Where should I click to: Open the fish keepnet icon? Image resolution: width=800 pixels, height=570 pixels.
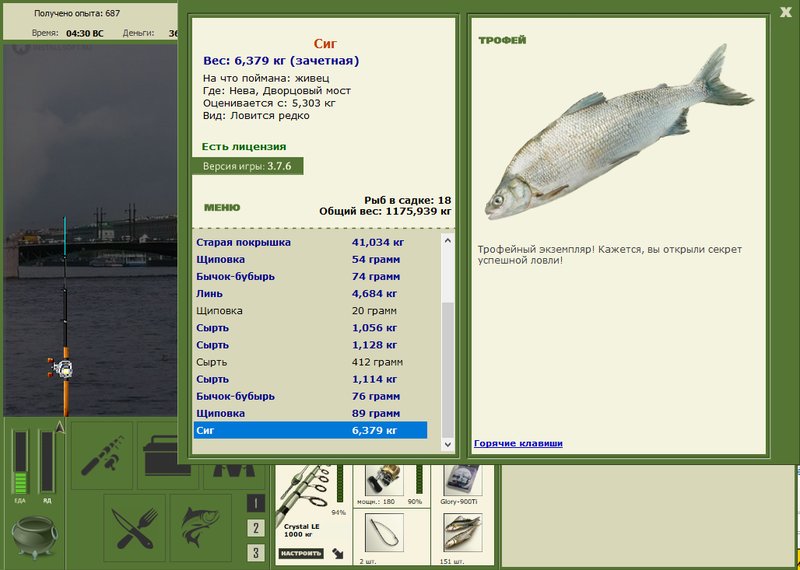click(x=201, y=528)
